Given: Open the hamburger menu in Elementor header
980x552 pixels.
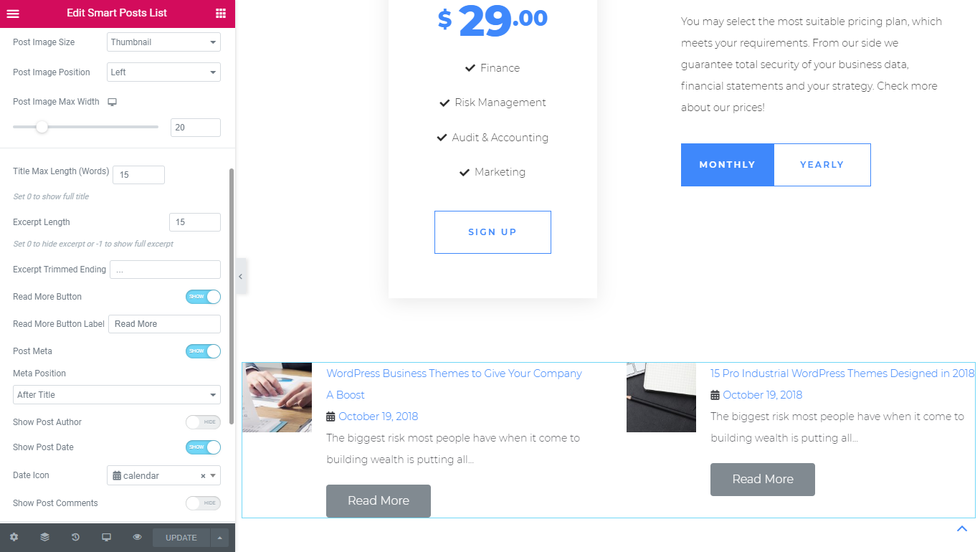Looking at the screenshot, I should [x=13, y=13].
